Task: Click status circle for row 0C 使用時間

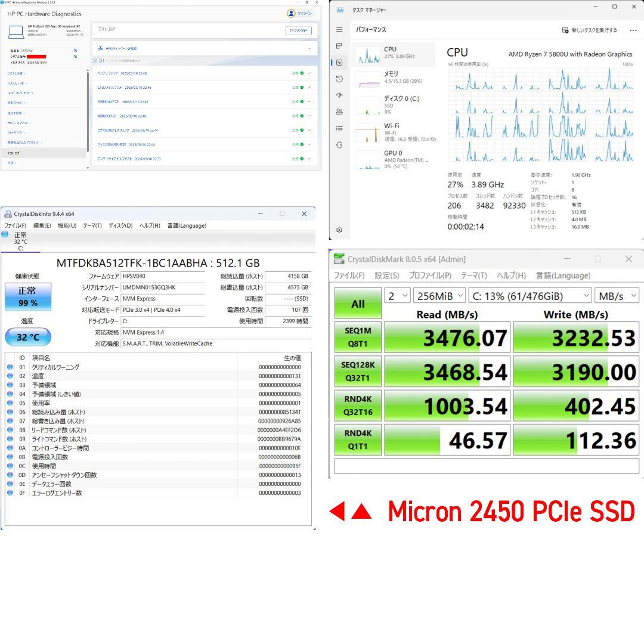Action: point(10,466)
